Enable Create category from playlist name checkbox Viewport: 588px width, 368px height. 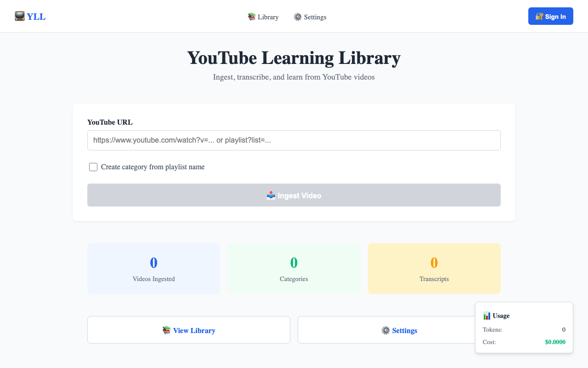93,167
